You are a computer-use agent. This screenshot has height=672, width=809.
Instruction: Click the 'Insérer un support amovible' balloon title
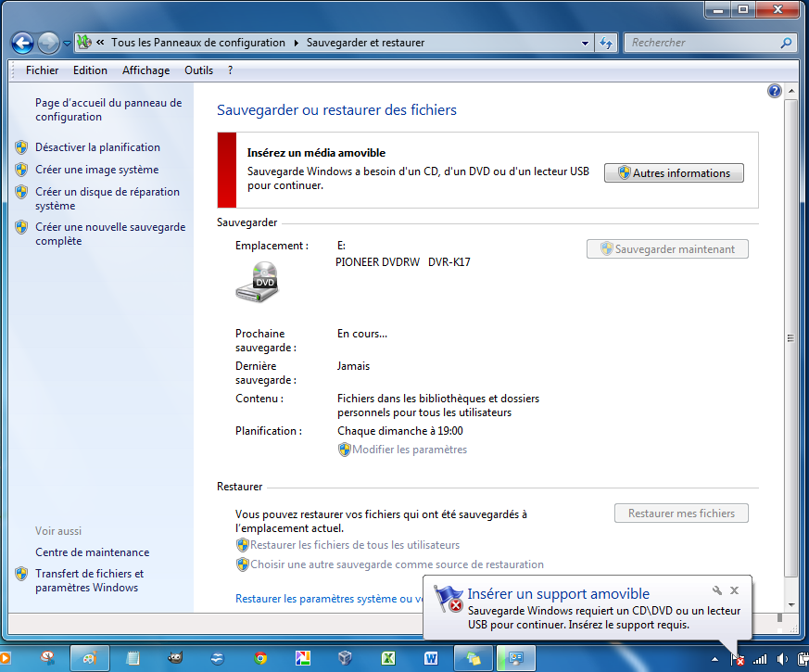tap(558, 593)
